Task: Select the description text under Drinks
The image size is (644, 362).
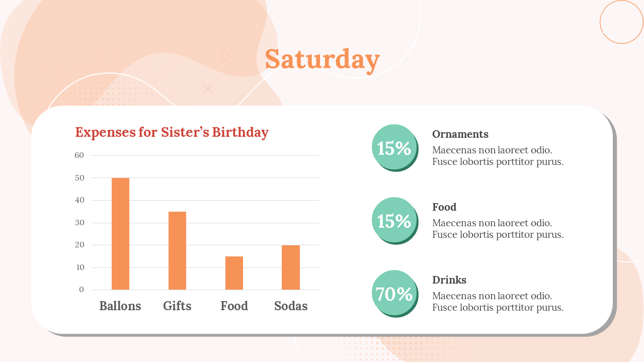Action: point(498,302)
